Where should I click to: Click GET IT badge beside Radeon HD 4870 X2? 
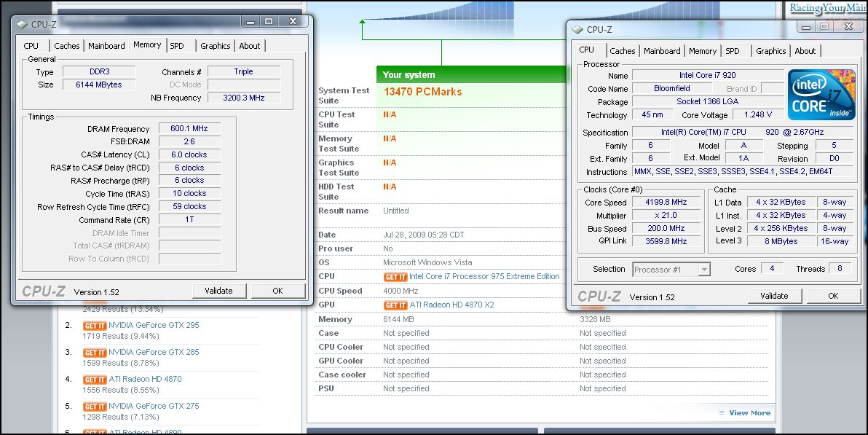pyautogui.click(x=395, y=305)
